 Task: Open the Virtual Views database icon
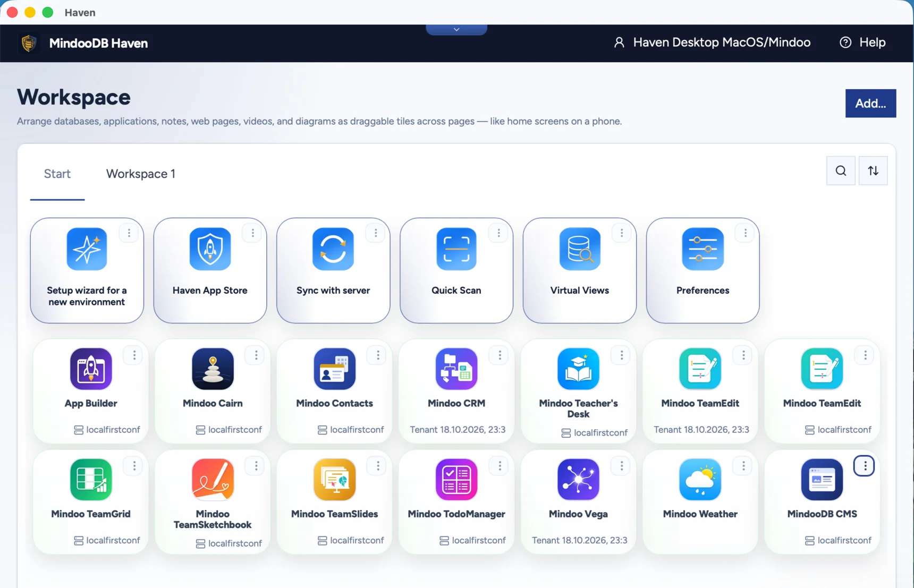(x=580, y=249)
